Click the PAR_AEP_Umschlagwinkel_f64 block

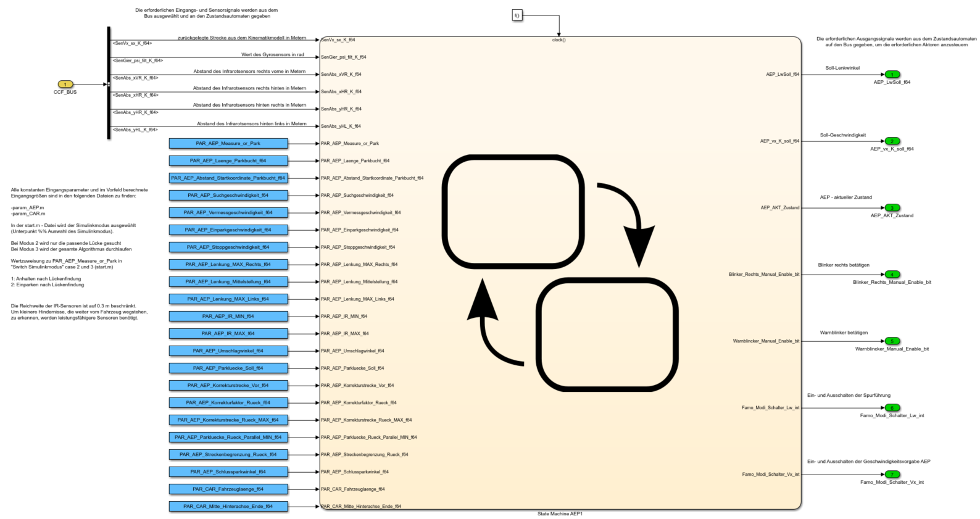point(228,351)
